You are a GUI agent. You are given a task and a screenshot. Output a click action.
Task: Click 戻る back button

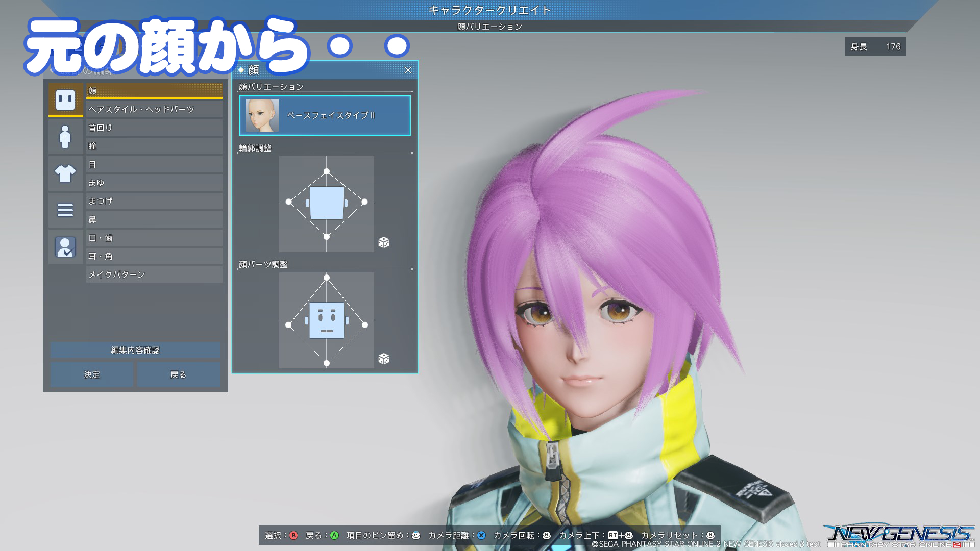(179, 374)
